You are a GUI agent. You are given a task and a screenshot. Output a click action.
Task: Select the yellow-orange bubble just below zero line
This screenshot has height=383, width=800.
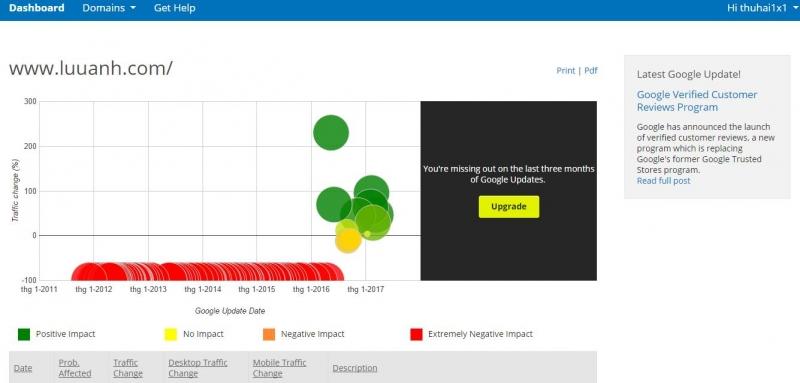348,241
